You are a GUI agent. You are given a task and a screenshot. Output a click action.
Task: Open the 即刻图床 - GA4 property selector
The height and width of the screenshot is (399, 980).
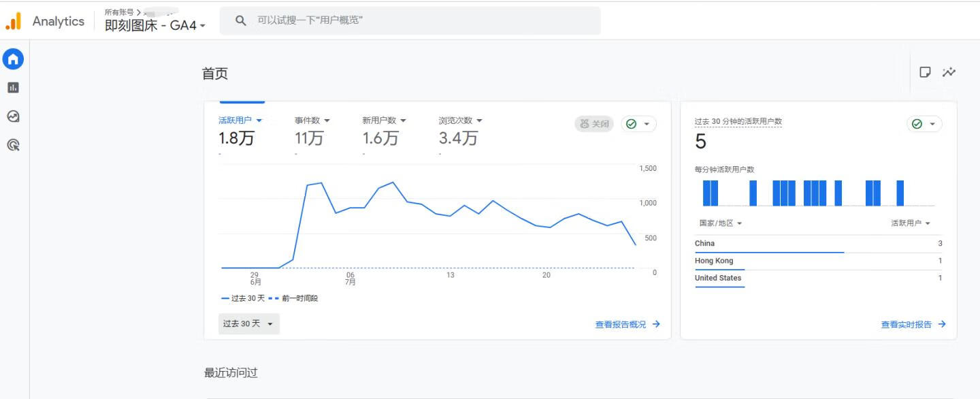click(x=154, y=26)
